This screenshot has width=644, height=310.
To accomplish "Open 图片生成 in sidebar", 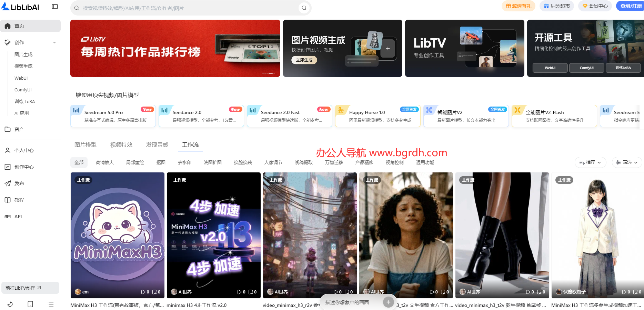I will [x=23, y=54].
